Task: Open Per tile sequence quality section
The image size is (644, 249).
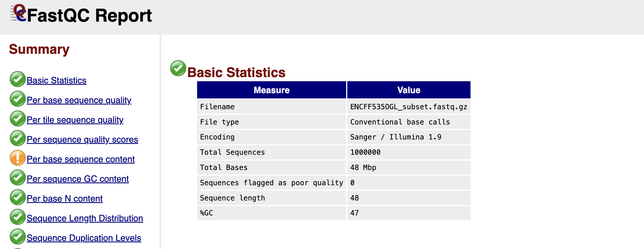Action: coord(75,120)
